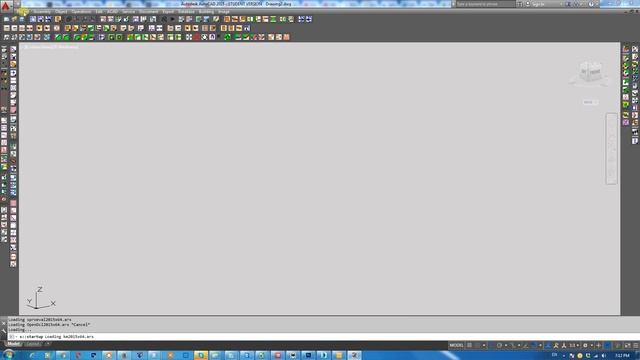640x360 pixels.
Task: Click the MODEL space status bar button
Action: pos(457,345)
